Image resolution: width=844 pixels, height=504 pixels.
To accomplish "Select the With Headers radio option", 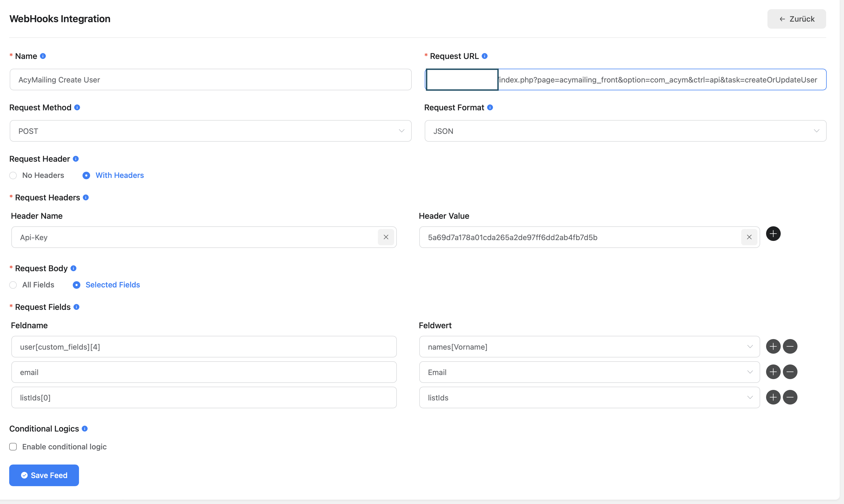I will tap(86, 175).
